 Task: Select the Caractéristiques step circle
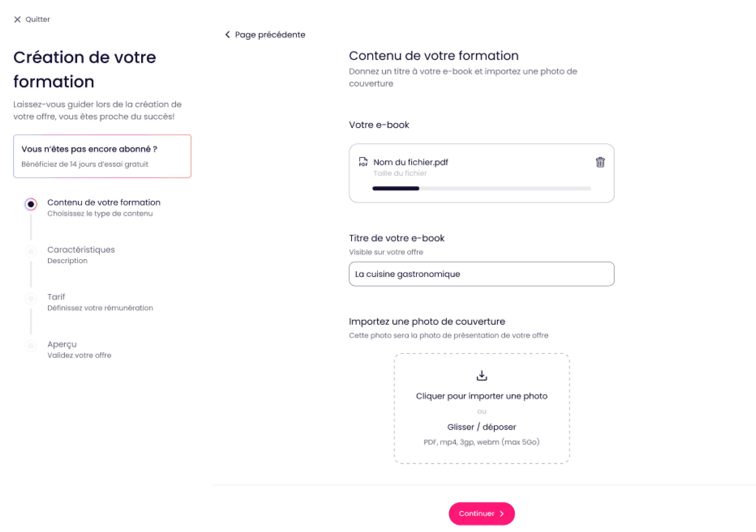click(x=31, y=252)
